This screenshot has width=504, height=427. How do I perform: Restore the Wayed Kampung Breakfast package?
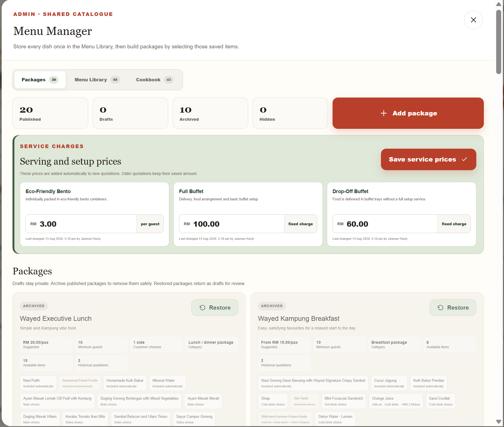coord(453,308)
